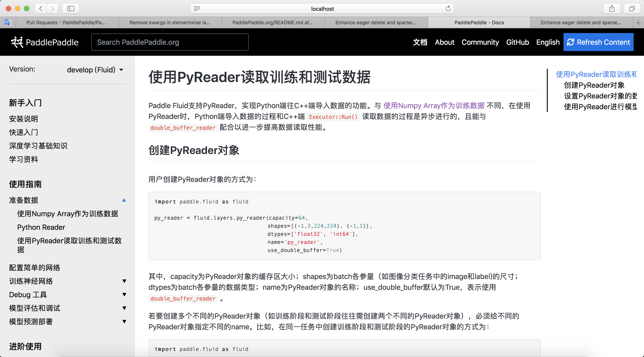Click the first double_buffer_reader inline code
This screenshot has width=644, height=357.
point(183,128)
